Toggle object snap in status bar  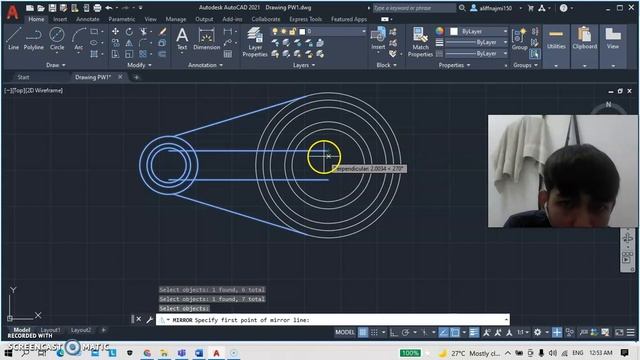pyautogui.click(x=455, y=333)
